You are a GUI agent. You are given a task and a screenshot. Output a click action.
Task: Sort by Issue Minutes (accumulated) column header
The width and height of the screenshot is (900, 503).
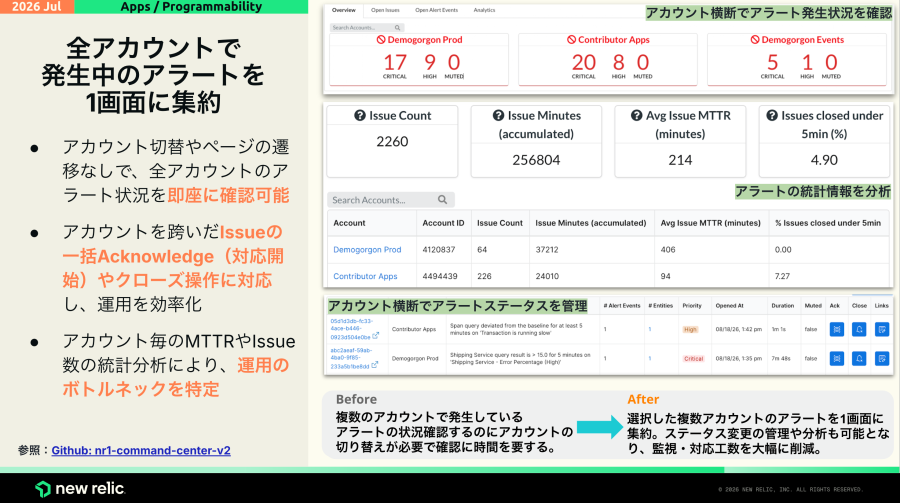[591, 223]
